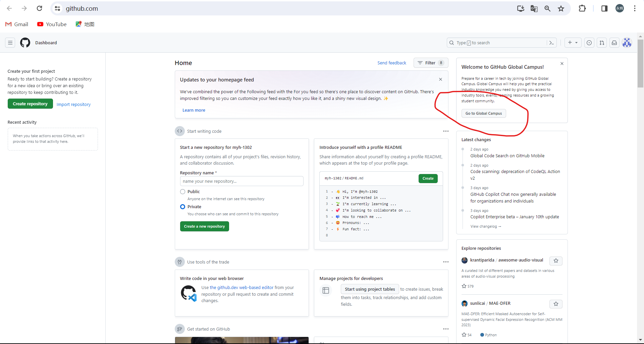Click the page vertical scrollbar thumb
The image size is (644, 344).
pos(640,64)
